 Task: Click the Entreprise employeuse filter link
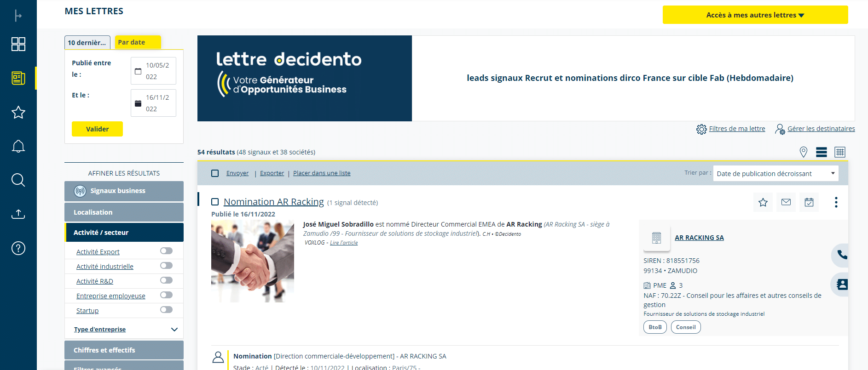[111, 296]
